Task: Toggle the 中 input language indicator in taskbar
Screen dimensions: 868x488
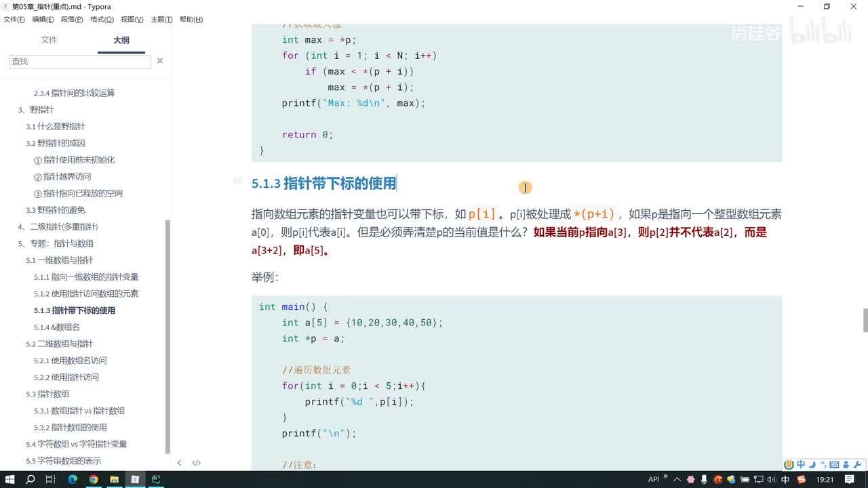Action: coord(786,479)
